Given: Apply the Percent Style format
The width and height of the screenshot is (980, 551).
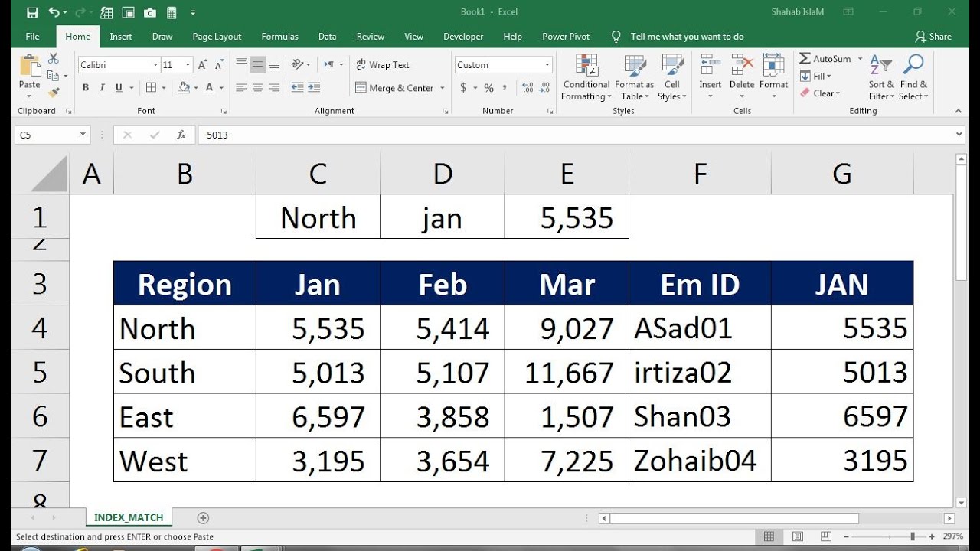Looking at the screenshot, I should 488,88.
